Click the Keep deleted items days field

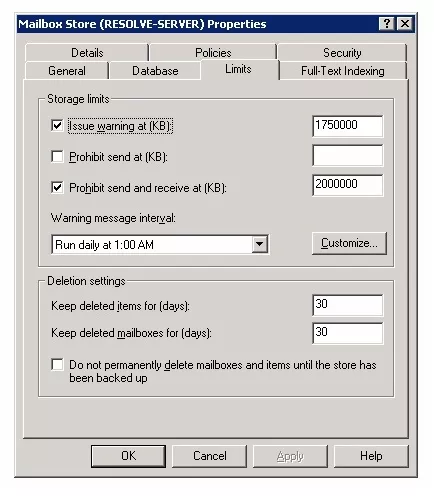click(348, 305)
